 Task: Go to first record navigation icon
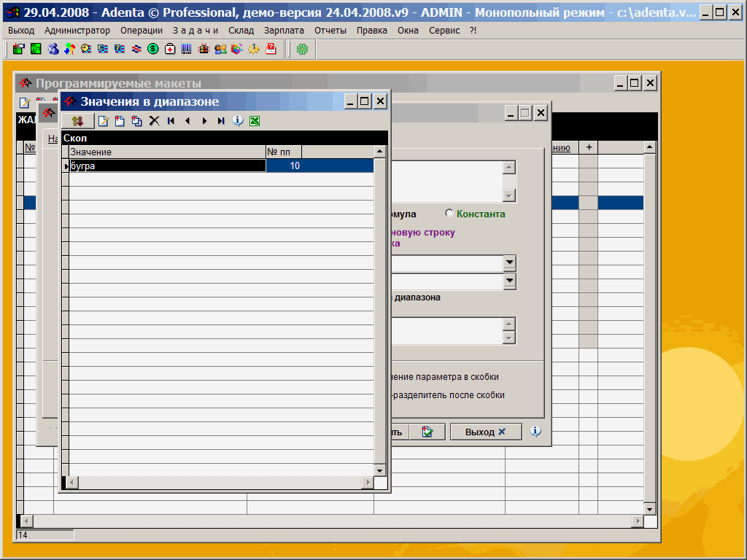pyautogui.click(x=171, y=121)
